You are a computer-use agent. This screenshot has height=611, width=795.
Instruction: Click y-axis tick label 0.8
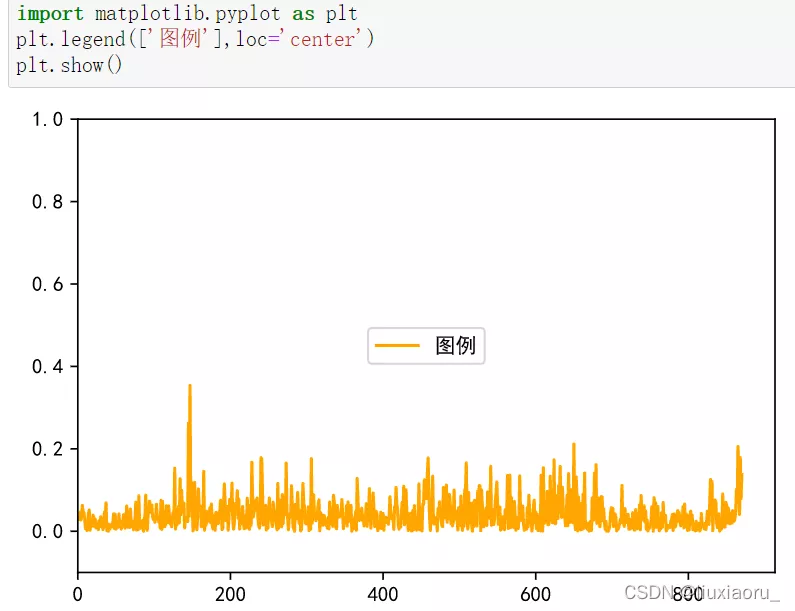[47, 202]
